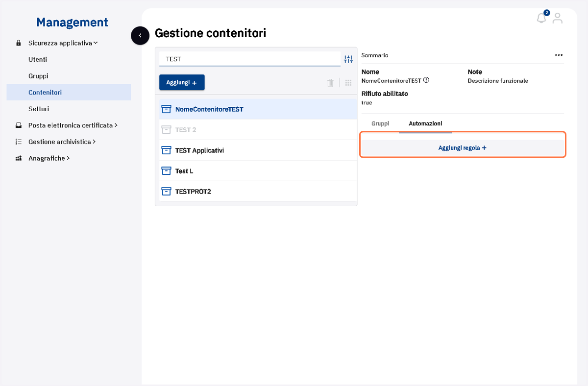Select the Test L container row
588x386 pixels.
(258, 171)
